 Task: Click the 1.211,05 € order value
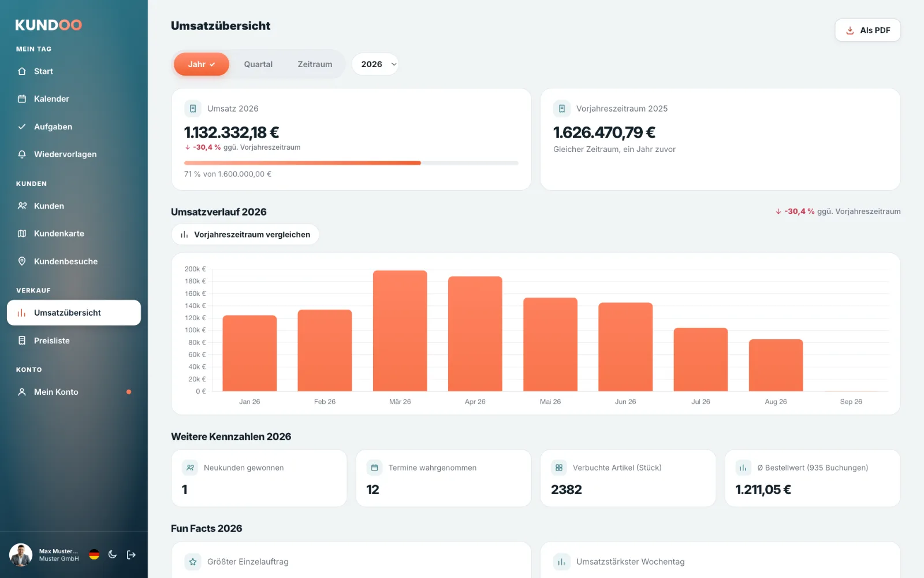click(763, 490)
